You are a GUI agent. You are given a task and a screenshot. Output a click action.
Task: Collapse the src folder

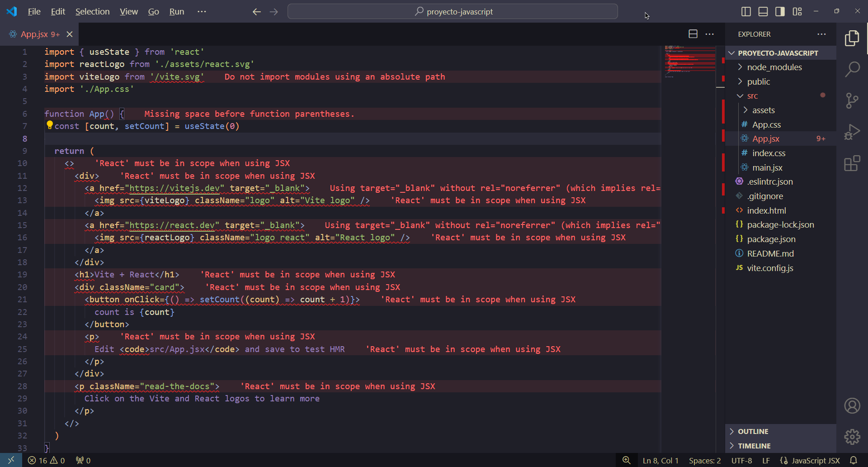click(752, 96)
